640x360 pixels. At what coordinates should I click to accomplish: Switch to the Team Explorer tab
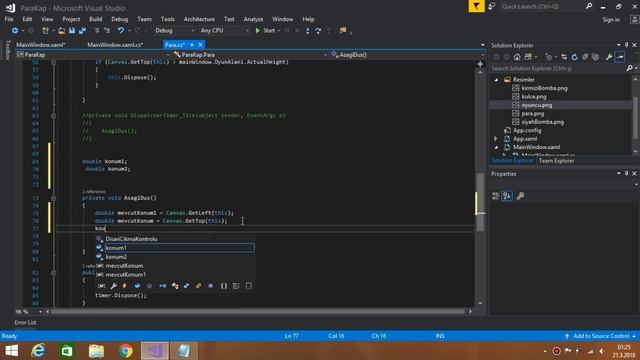pyautogui.click(x=556, y=161)
